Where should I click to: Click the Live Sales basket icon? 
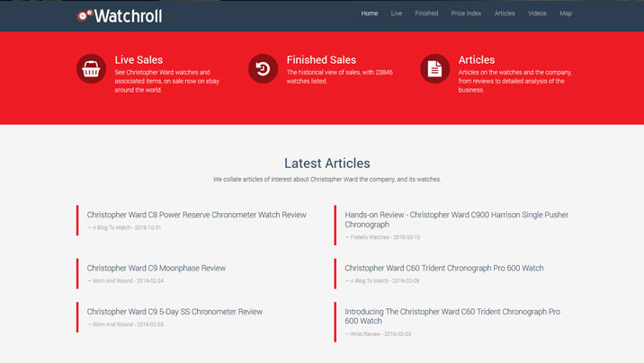92,69
